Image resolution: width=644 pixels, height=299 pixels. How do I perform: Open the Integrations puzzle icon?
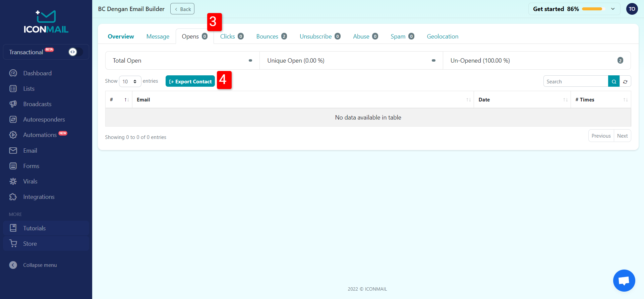[x=13, y=197]
